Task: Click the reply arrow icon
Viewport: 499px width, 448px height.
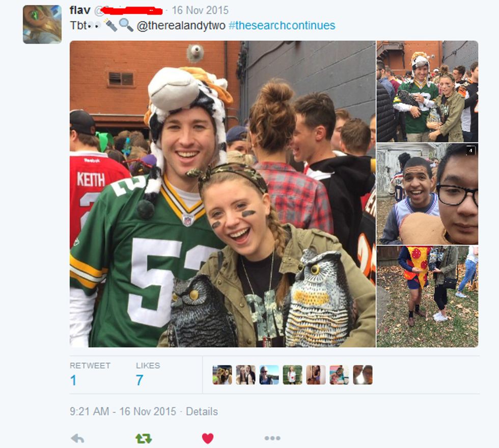Action: (77, 439)
